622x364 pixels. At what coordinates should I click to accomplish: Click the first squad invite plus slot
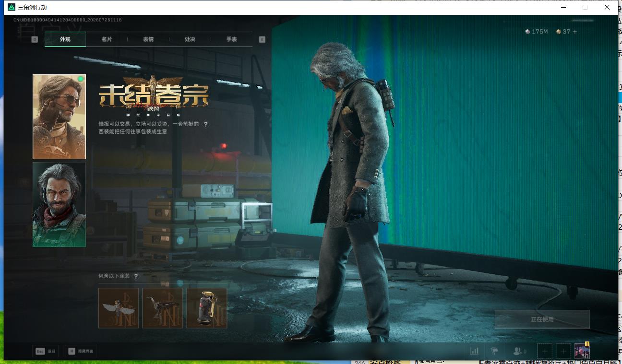coord(545,352)
